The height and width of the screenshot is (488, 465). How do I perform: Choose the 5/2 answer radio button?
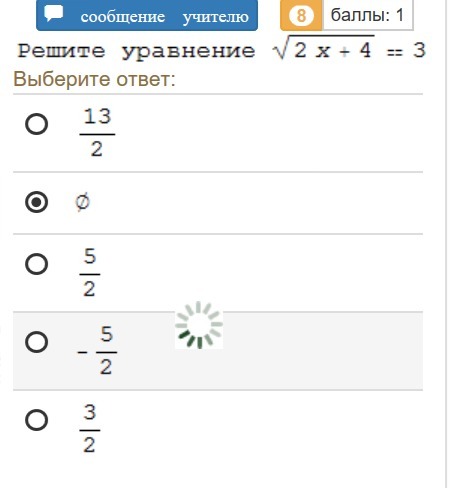coord(36,264)
